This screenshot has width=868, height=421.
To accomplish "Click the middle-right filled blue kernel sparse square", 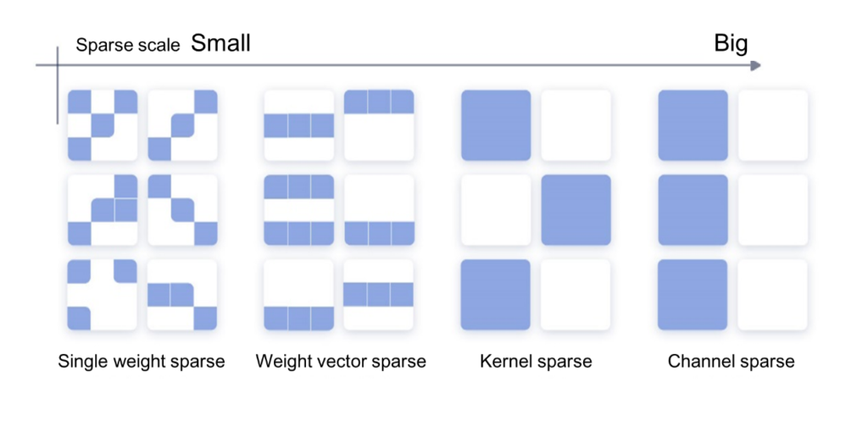I will pyautogui.click(x=576, y=210).
